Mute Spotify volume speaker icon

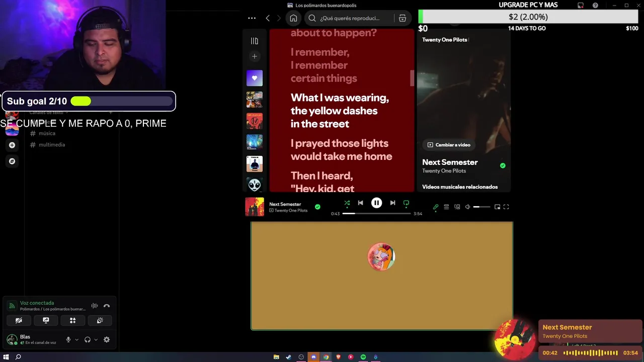467,207
